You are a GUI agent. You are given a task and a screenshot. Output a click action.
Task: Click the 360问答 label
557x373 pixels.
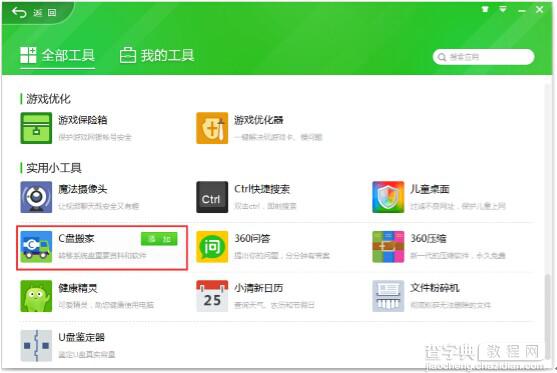click(x=252, y=238)
